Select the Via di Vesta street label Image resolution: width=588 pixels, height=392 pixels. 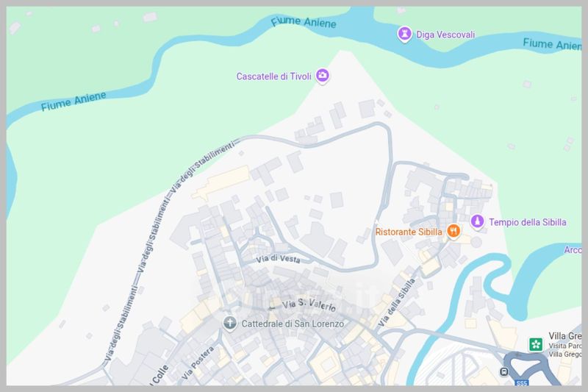(x=278, y=259)
